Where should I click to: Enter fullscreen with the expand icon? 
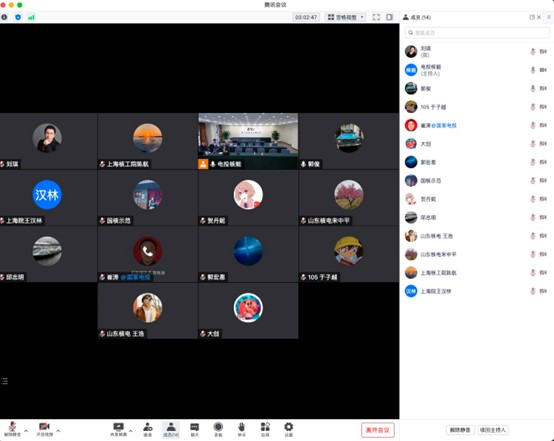[x=376, y=17]
